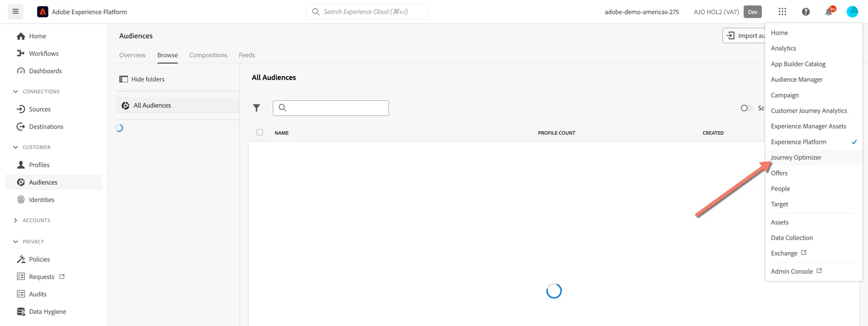
Task: Toggle the switch beside the search field
Action: tap(746, 108)
